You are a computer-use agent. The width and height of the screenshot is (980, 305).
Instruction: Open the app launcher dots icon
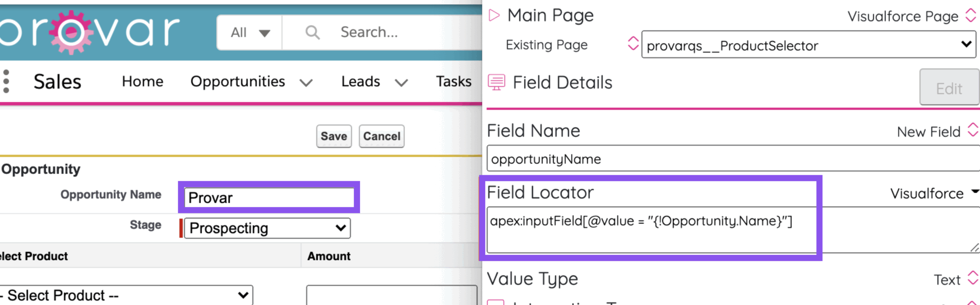[6, 81]
